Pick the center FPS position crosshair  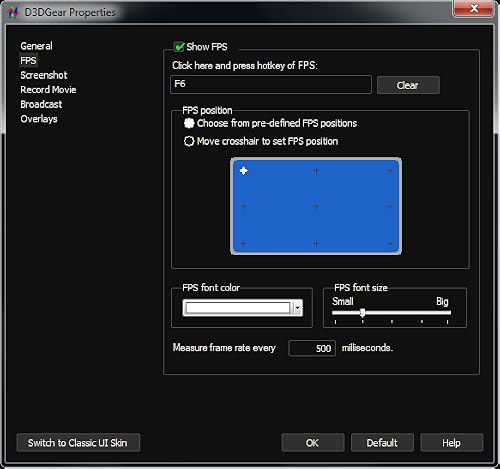point(316,206)
